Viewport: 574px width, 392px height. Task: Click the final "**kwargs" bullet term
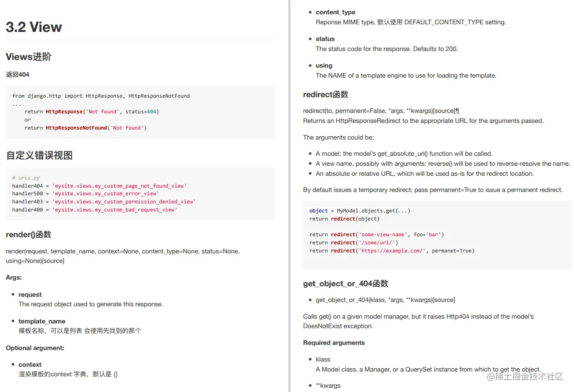click(x=328, y=385)
